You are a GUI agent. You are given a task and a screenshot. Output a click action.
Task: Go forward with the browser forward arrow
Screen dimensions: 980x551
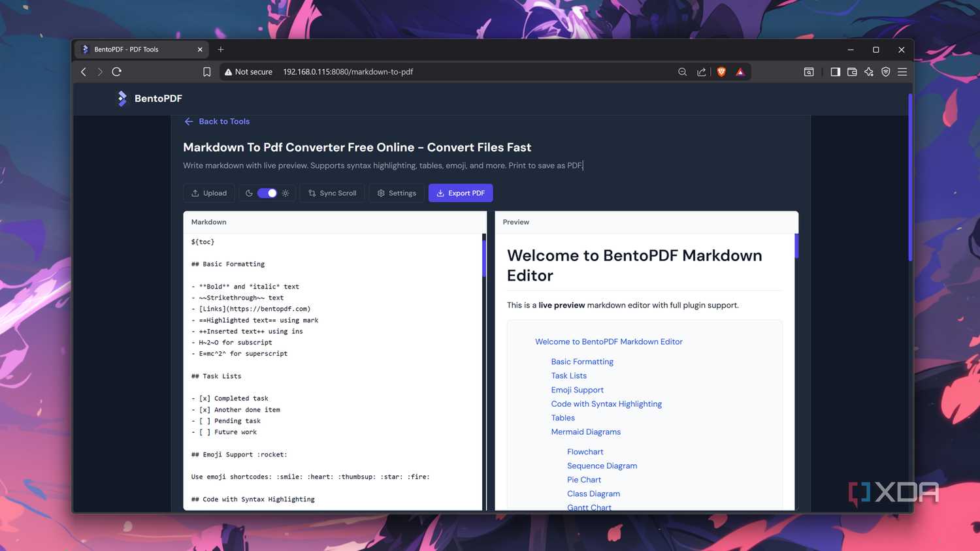point(100,72)
